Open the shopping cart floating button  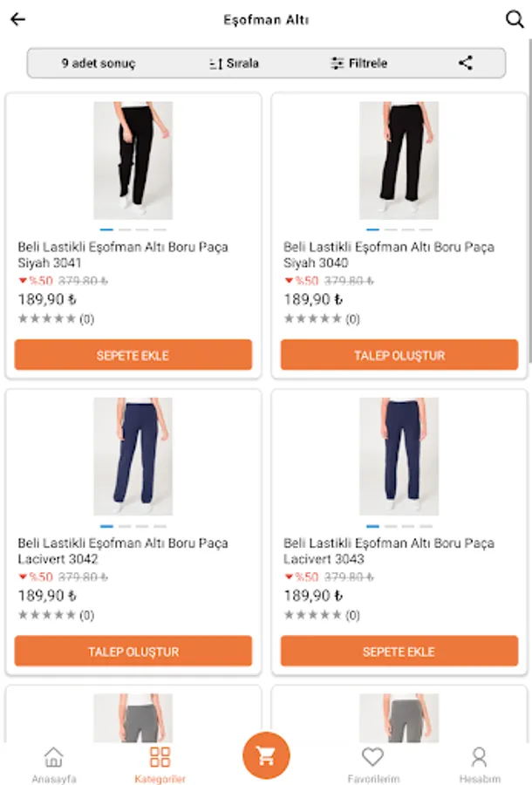(x=266, y=755)
